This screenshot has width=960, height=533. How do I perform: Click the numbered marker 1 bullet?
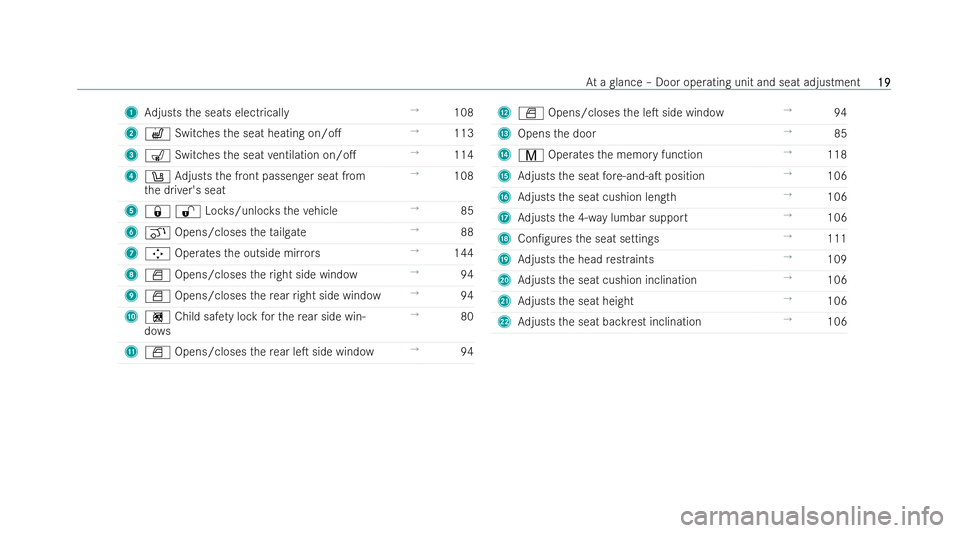[131, 113]
